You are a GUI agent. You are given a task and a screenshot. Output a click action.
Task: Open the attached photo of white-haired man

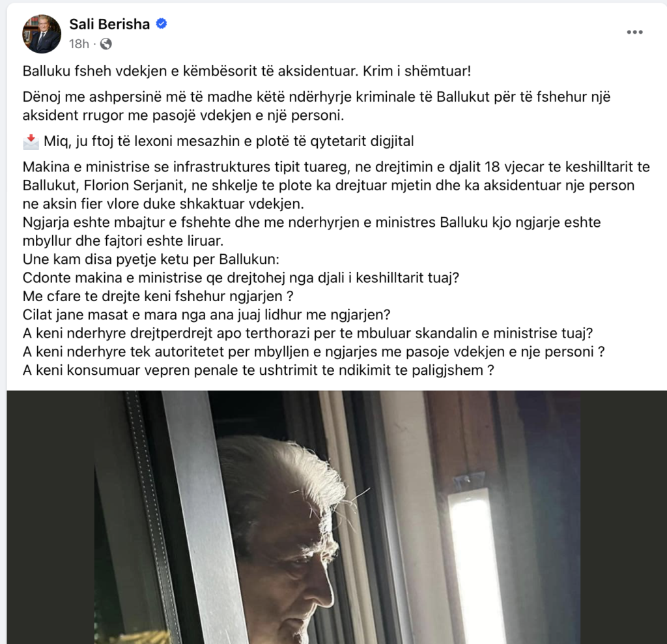pyautogui.click(x=337, y=517)
